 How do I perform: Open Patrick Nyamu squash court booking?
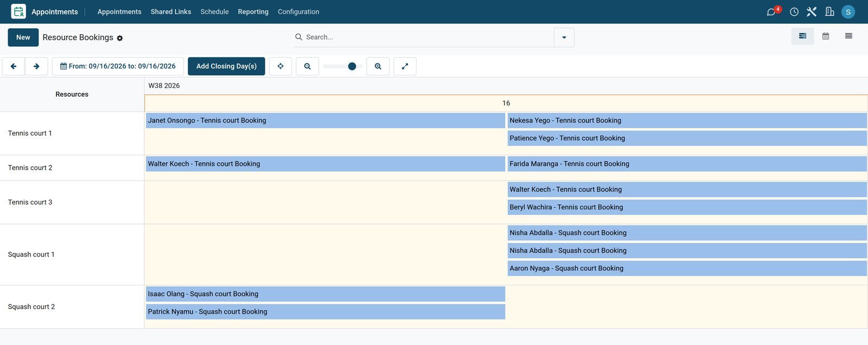coord(325,312)
